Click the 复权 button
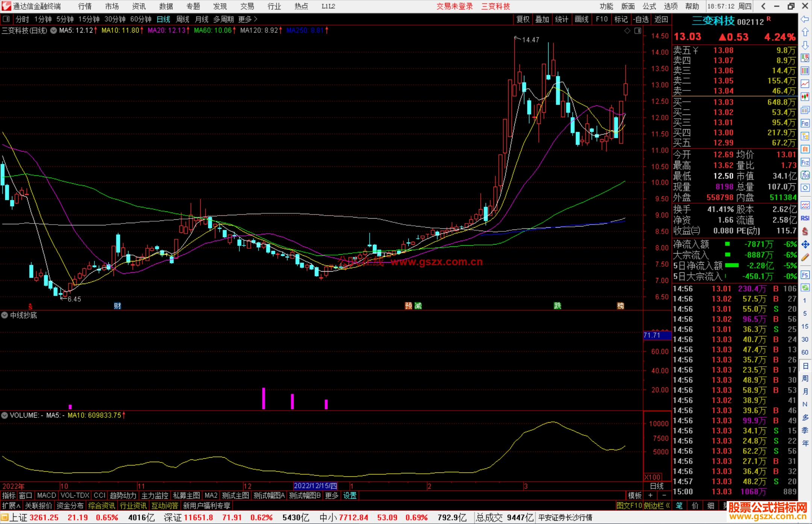This screenshot has width=812, height=524. [x=523, y=19]
